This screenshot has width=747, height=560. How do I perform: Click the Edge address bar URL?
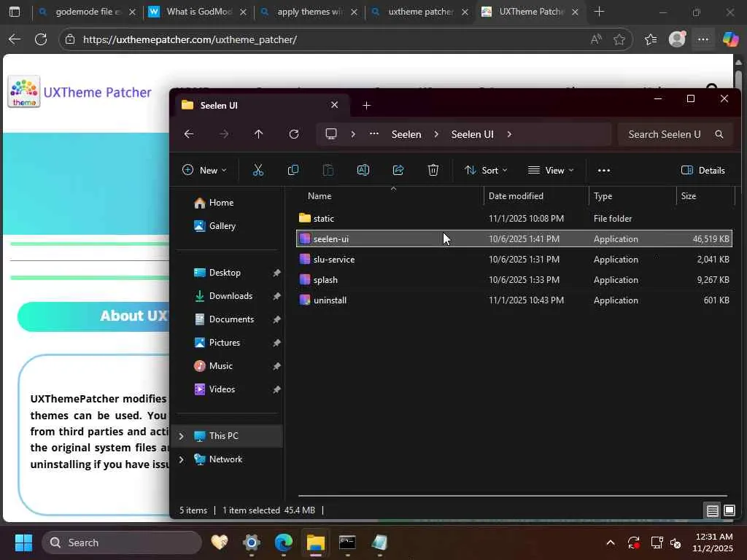click(190, 39)
